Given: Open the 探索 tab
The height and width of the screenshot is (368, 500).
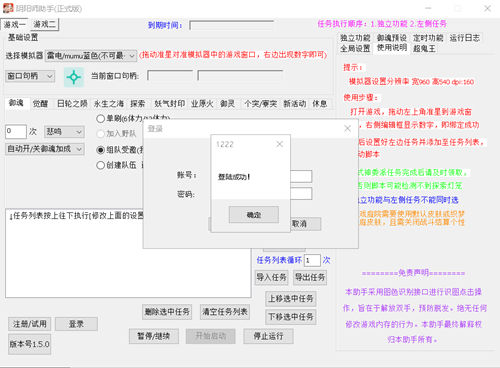Looking at the screenshot, I should [x=138, y=104].
